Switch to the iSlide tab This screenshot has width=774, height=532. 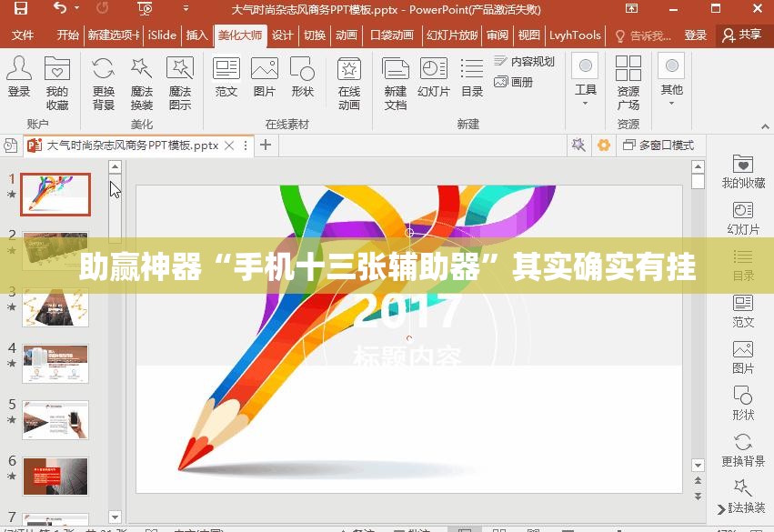(x=162, y=35)
